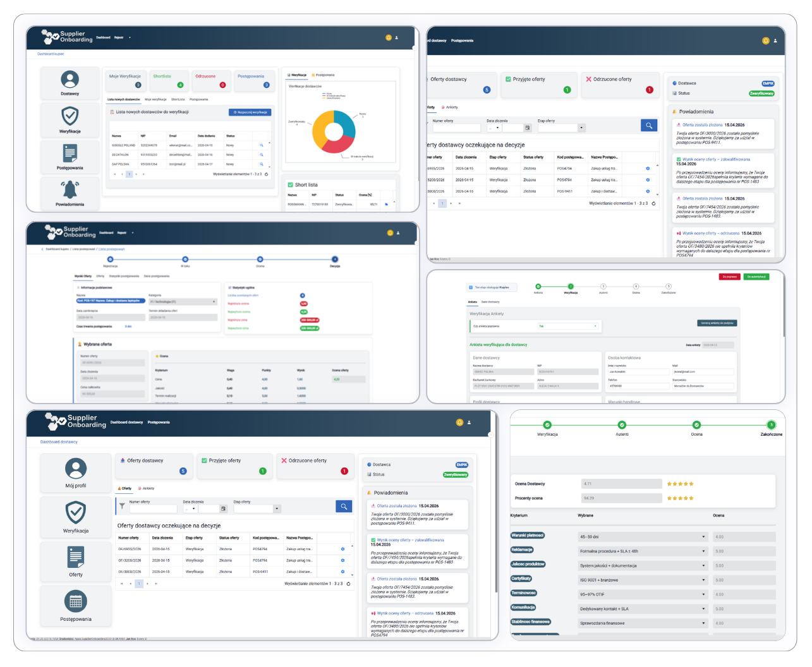Click the filter funnel icon in the Mój profil dashboard

(122, 506)
